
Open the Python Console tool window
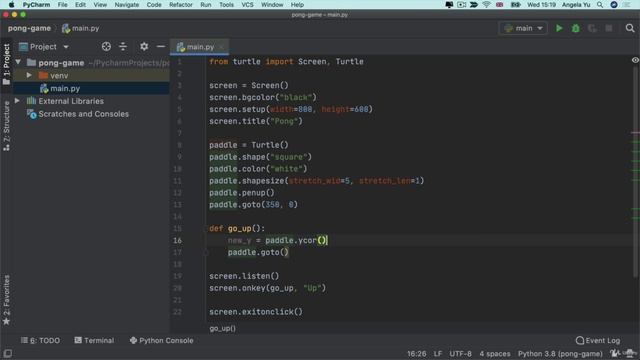(x=162, y=340)
